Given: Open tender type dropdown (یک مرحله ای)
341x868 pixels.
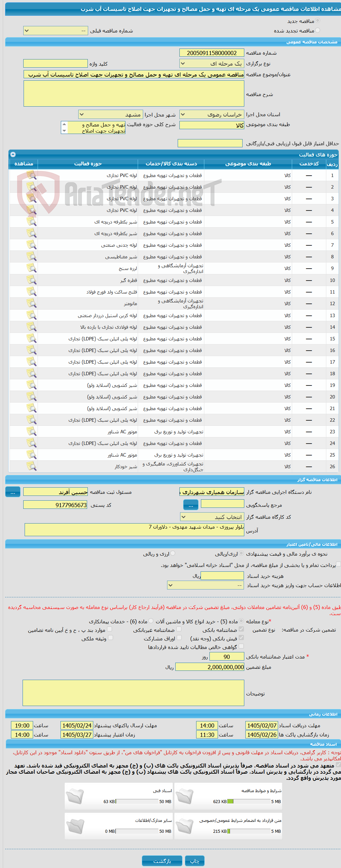Looking at the screenshot, I should click(x=212, y=64).
